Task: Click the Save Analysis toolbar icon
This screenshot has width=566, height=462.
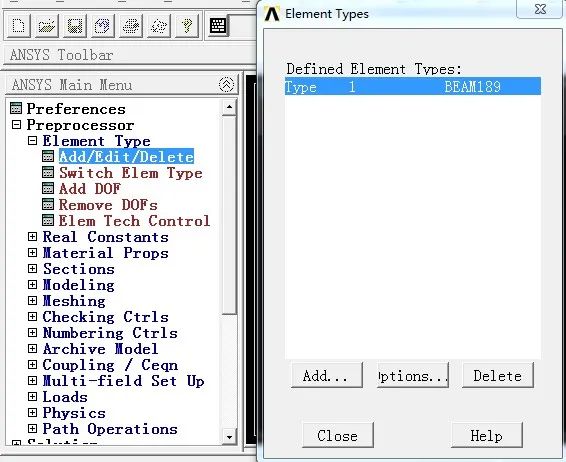Action: [x=75, y=26]
